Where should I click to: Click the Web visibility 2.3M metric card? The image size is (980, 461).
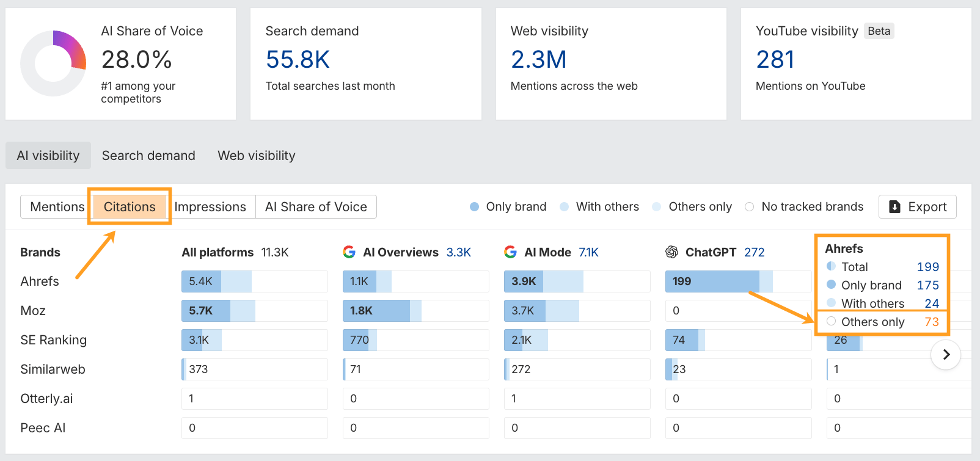click(x=610, y=64)
